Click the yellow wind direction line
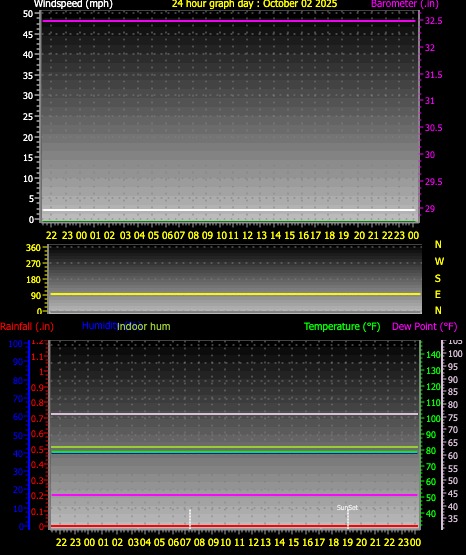Image resolution: width=466 pixels, height=555 pixels. 235,294
